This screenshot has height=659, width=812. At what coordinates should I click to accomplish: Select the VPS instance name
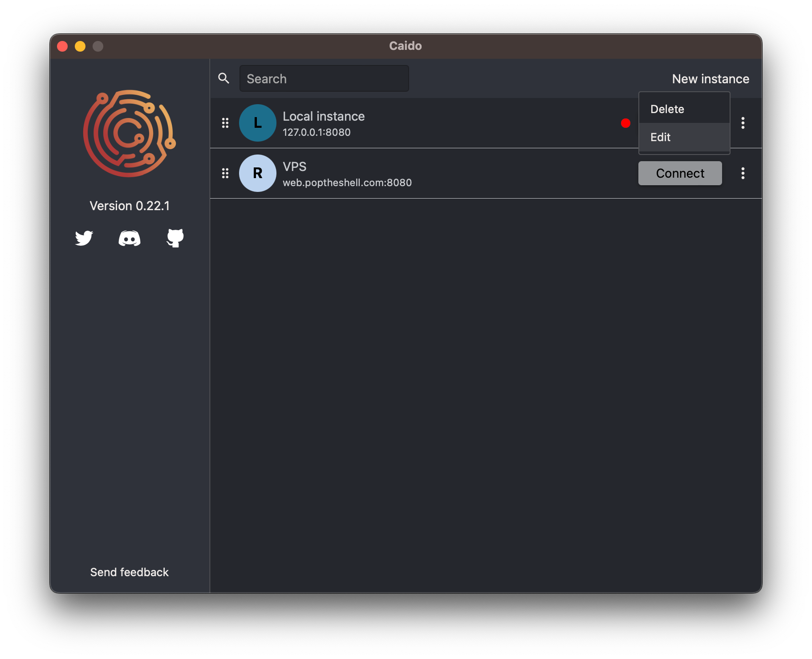(x=295, y=167)
